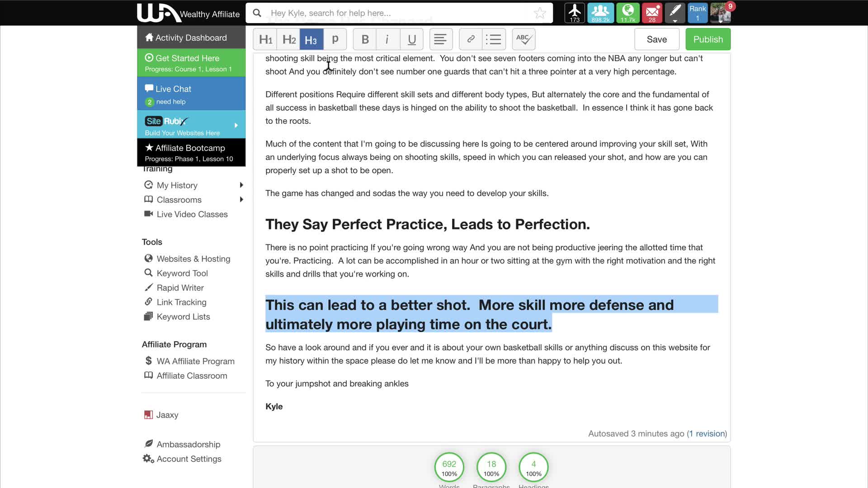Open Affiliate Classroom
Viewport: 868px width, 488px height.
pyautogui.click(x=192, y=375)
